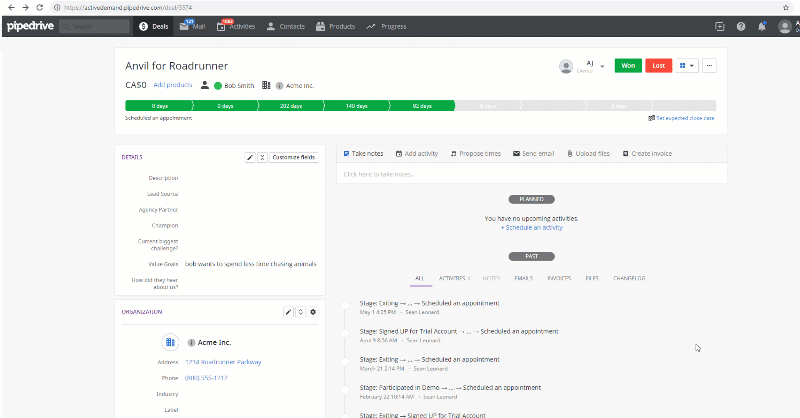Image resolution: width=800 pixels, height=418 pixels.
Task: Edit the Organization section with the pencil icon
Action: click(x=288, y=312)
